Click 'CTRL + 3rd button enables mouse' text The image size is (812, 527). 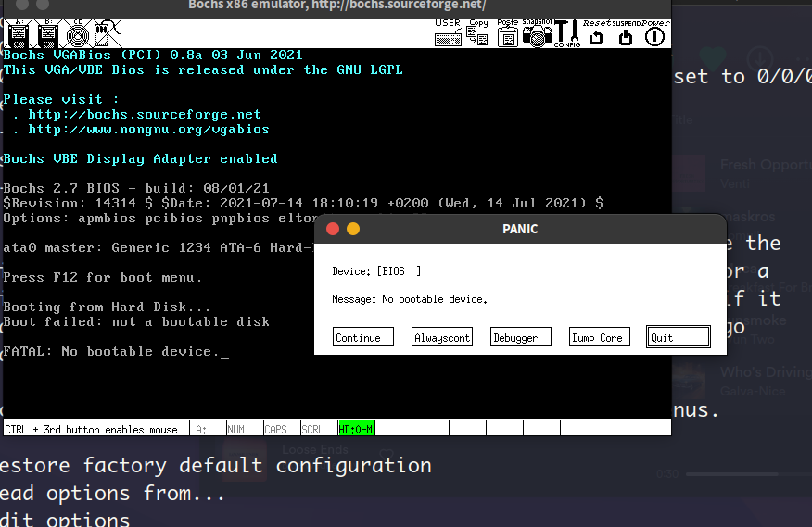point(91,429)
